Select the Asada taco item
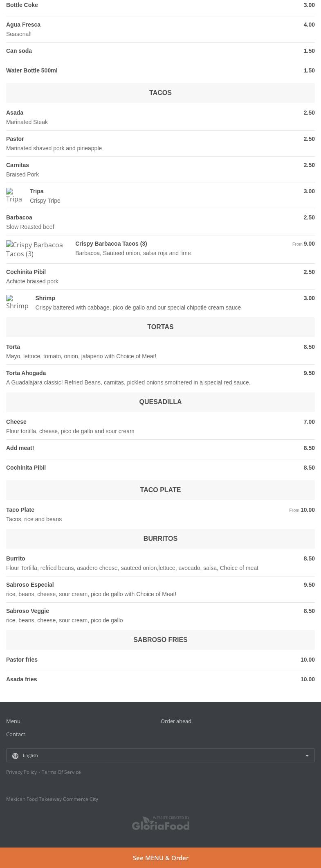This screenshot has height=868, width=321. click(x=160, y=117)
